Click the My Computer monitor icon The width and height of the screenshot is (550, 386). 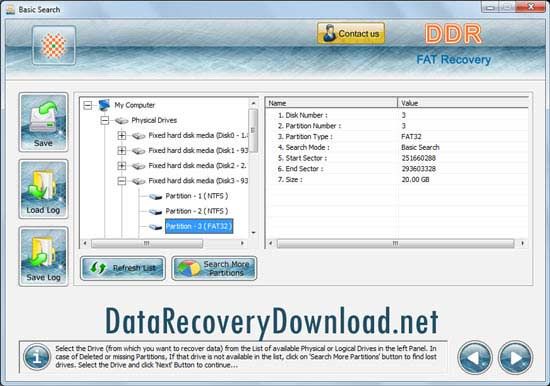click(x=104, y=105)
